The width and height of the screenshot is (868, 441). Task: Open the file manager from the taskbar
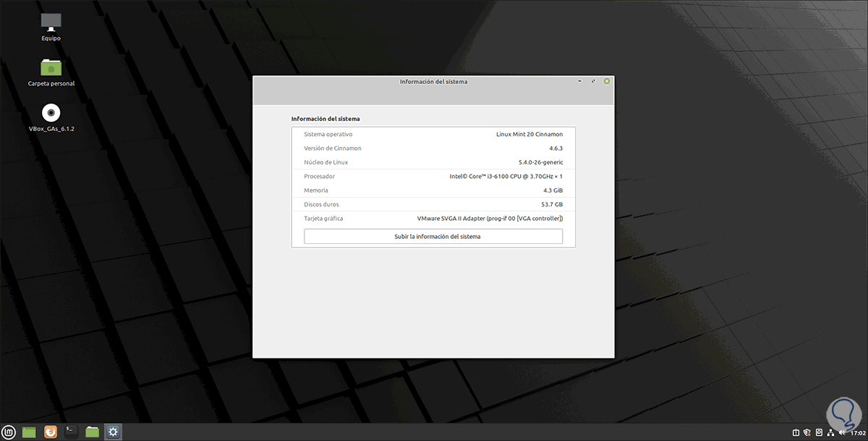(91, 432)
